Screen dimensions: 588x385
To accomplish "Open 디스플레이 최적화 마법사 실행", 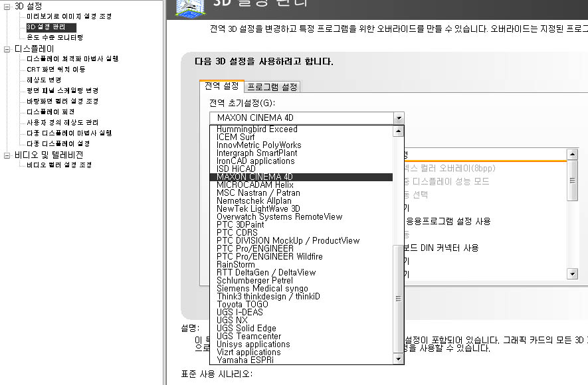I will [72, 59].
